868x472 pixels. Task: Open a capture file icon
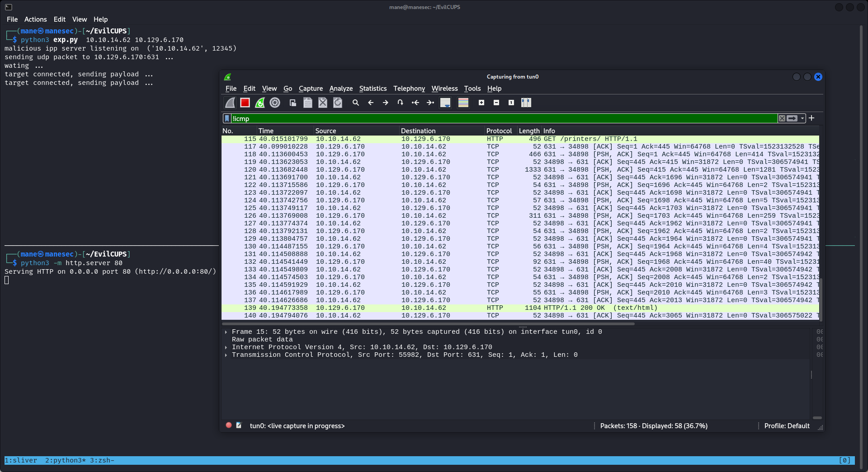point(293,103)
